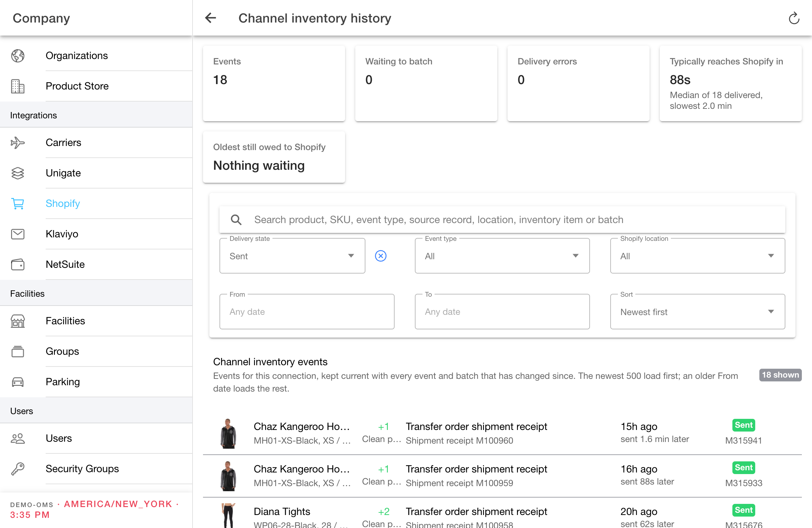Click the Delivery errors card
Screen dimensions: 812x528
(578, 83)
